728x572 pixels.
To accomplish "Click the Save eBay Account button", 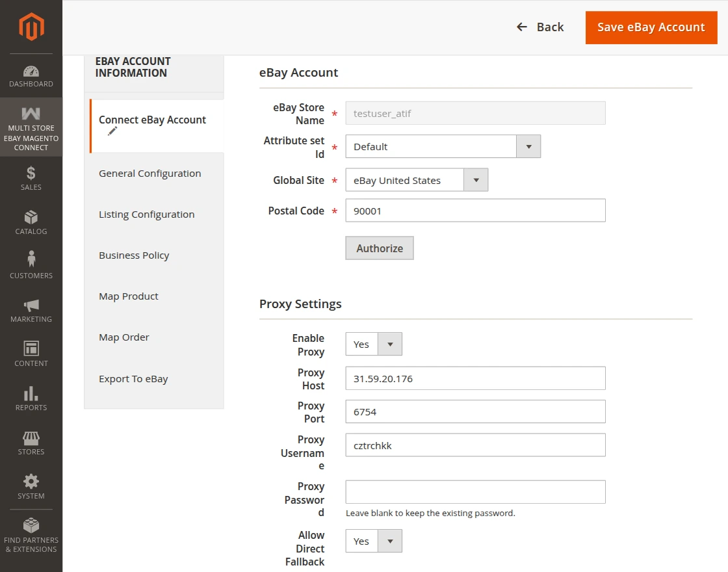I will pyautogui.click(x=651, y=27).
